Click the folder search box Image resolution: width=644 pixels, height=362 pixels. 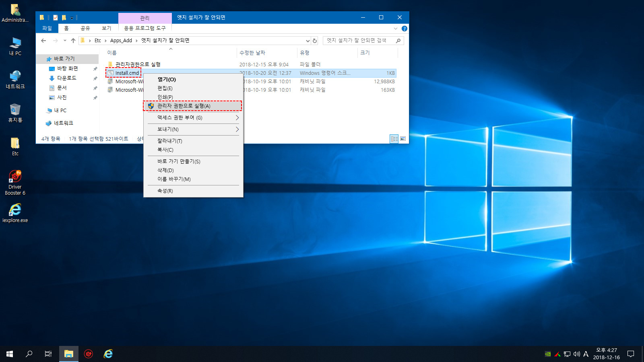point(363,41)
